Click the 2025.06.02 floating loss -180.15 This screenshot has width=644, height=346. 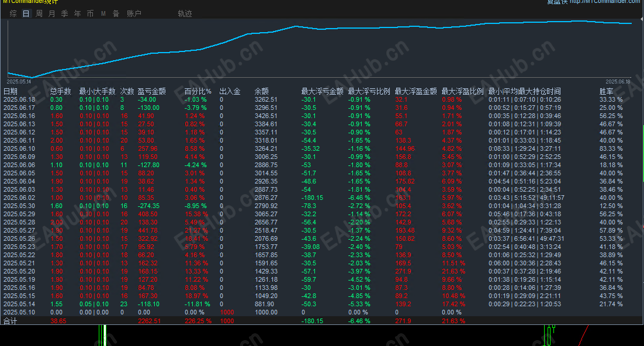312,198
